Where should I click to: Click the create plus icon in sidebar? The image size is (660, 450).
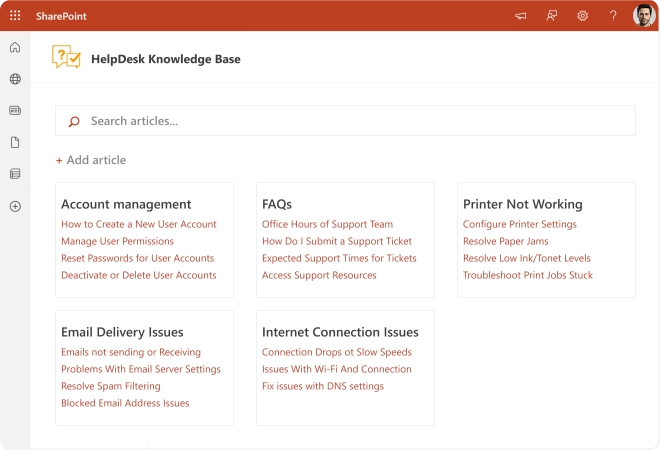click(15, 206)
